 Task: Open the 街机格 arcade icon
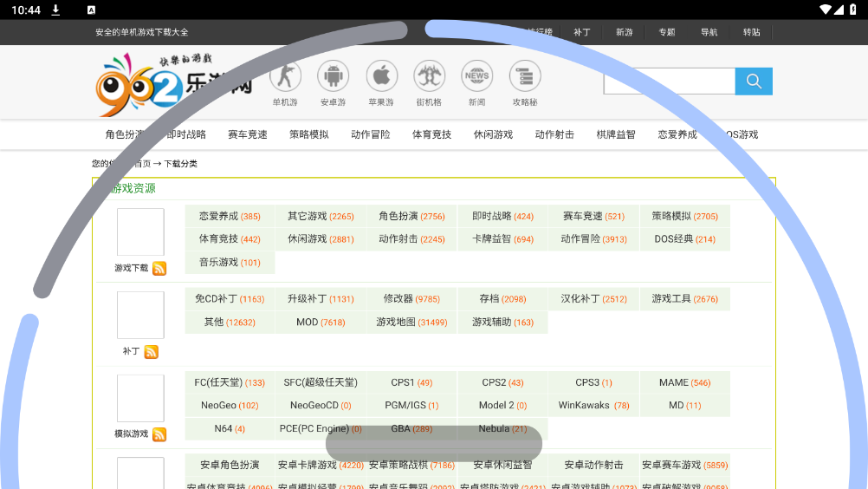429,76
